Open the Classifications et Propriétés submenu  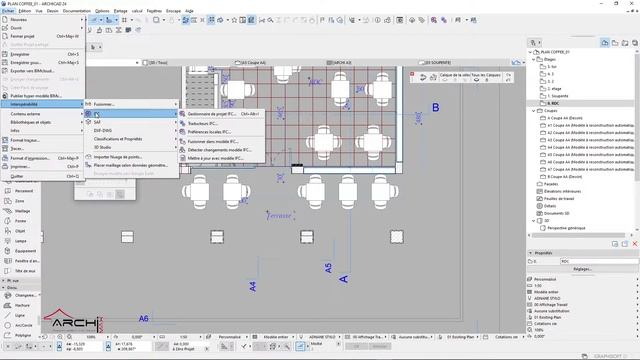[x=131, y=139]
